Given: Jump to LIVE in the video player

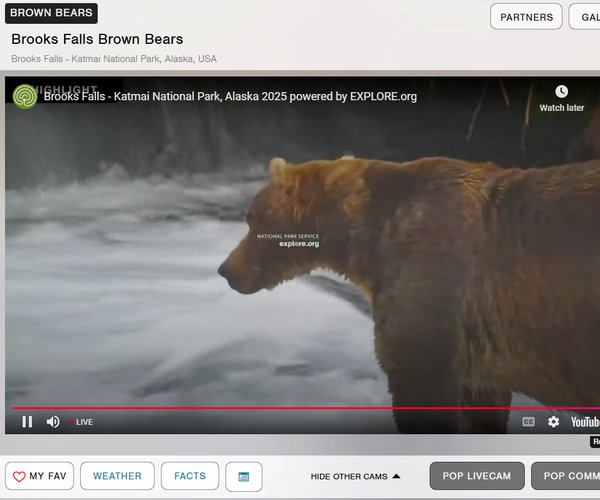Looking at the screenshot, I should (x=82, y=422).
